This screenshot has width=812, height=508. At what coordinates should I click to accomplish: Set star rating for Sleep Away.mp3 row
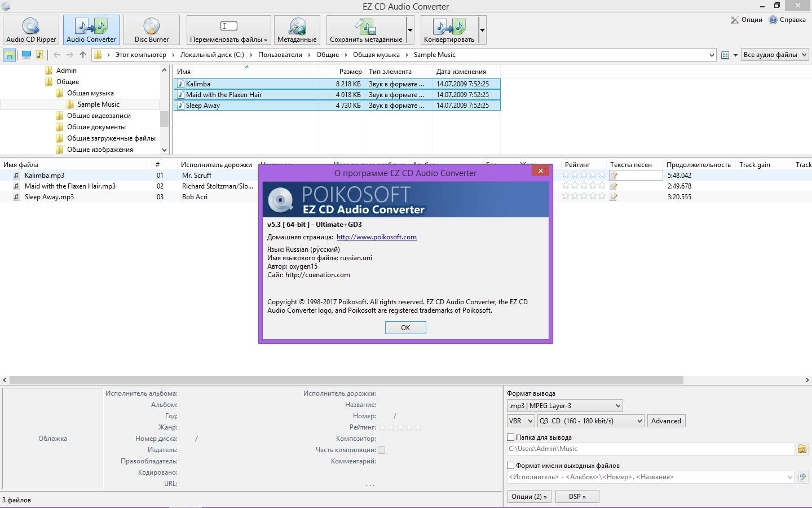[584, 197]
